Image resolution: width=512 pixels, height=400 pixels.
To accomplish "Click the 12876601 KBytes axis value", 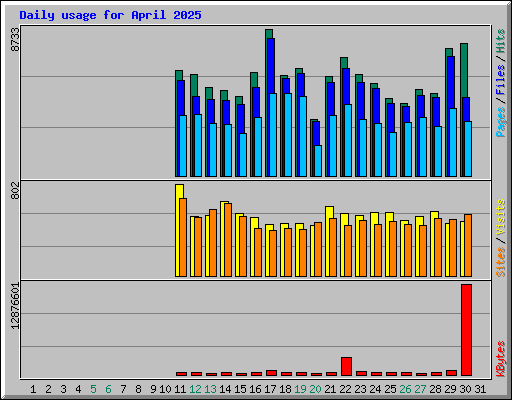I will [15, 306].
